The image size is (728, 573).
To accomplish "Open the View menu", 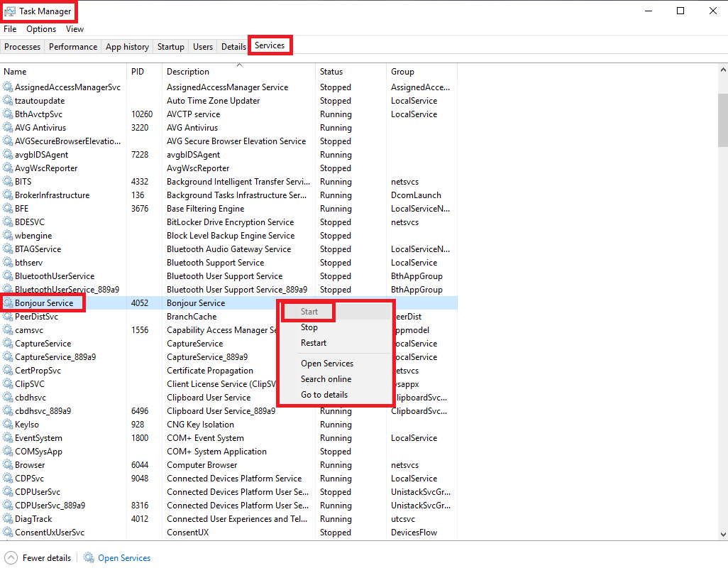I will pos(75,29).
